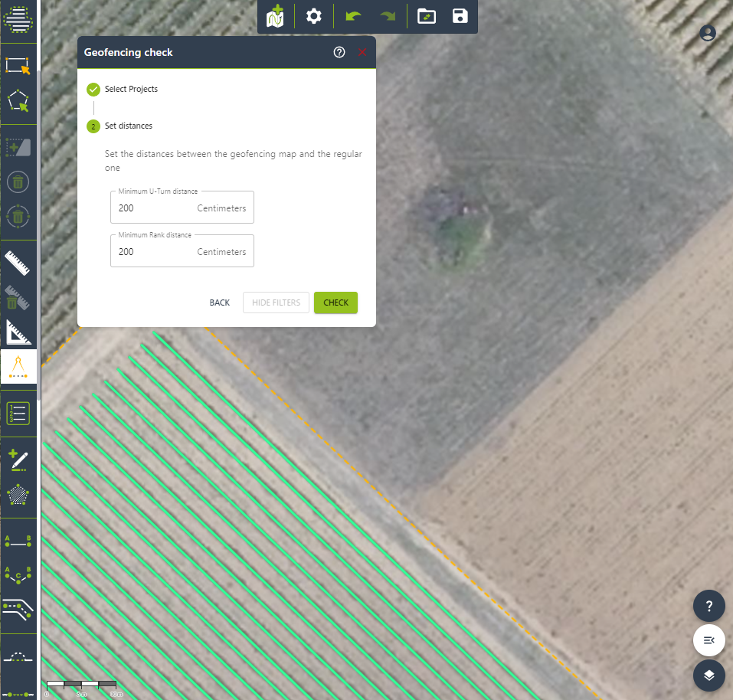Image resolution: width=733 pixels, height=700 pixels.
Task: Click the undo arrow
Action: pyautogui.click(x=353, y=16)
